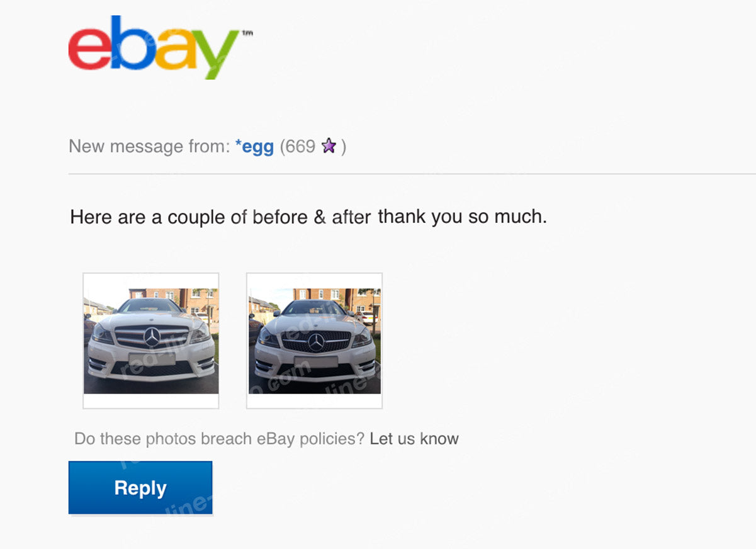756x549 pixels.
Task: Click the "thank you so much" text
Action: [x=462, y=217]
